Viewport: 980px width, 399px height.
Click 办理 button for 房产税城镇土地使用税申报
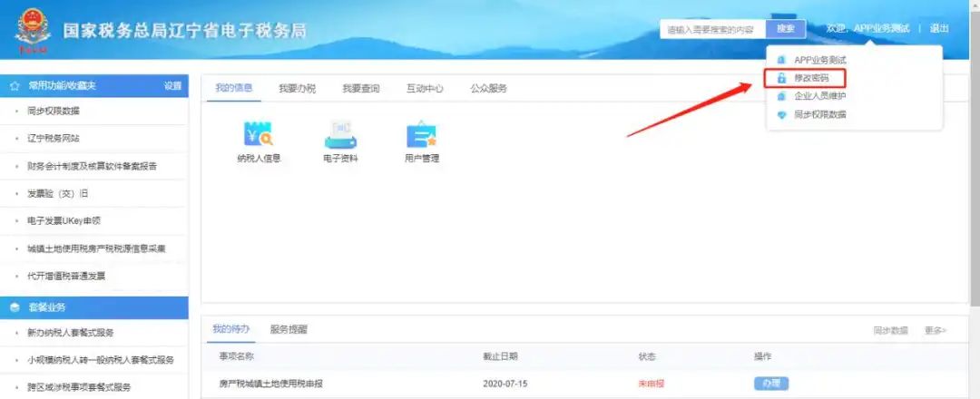771,384
